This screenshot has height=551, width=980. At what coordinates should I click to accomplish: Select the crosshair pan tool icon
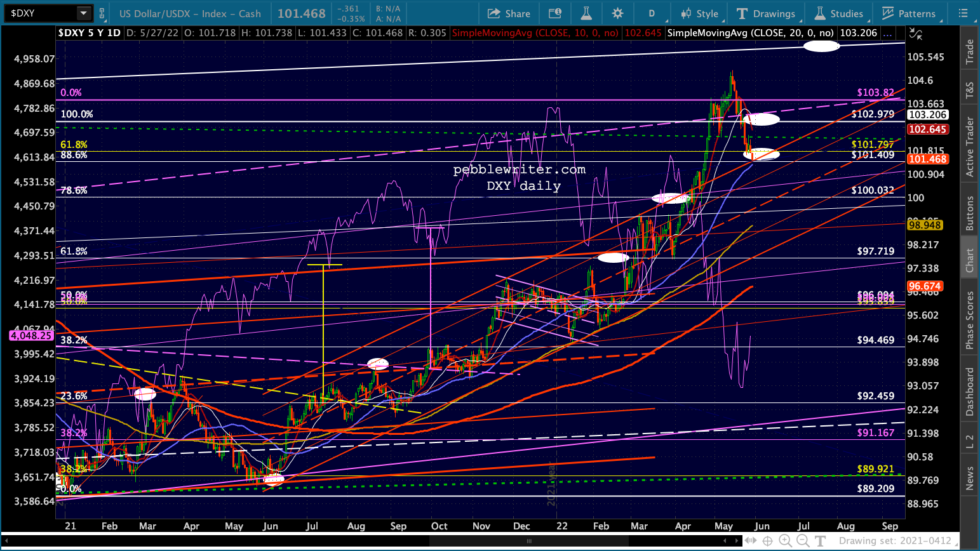click(x=768, y=541)
